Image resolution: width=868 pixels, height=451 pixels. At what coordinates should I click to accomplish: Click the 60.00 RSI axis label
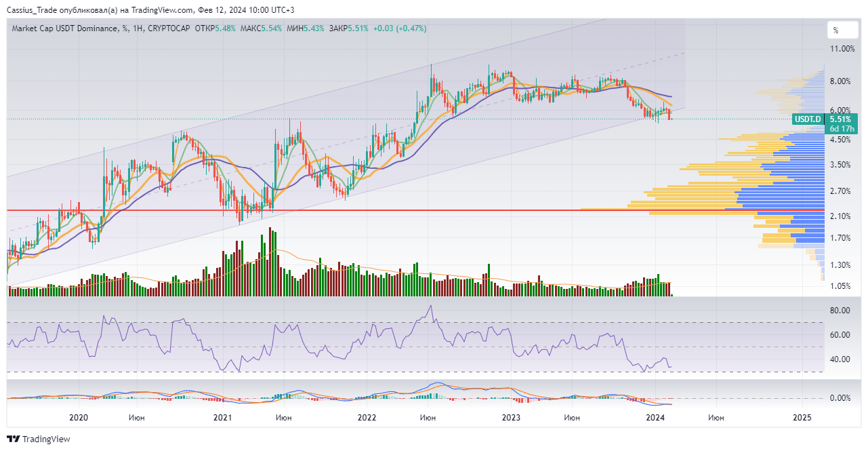point(840,335)
